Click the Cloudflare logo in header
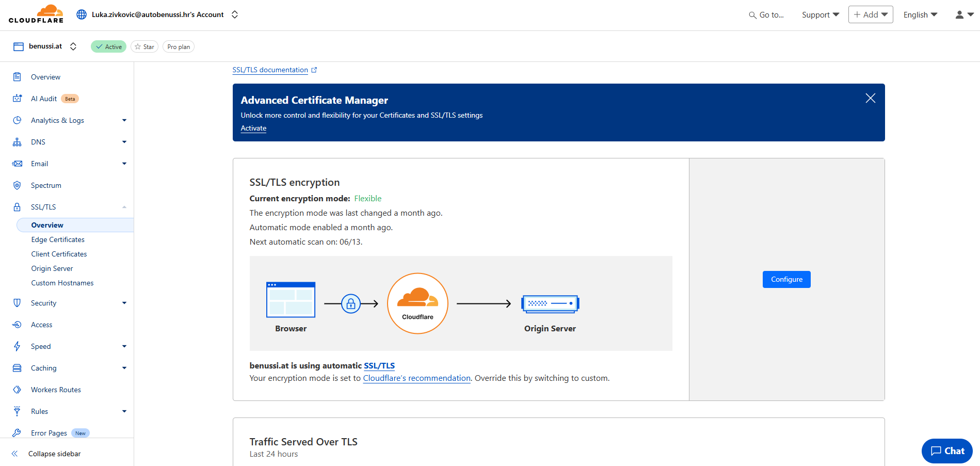The image size is (980, 466). click(x=36, y=14)
